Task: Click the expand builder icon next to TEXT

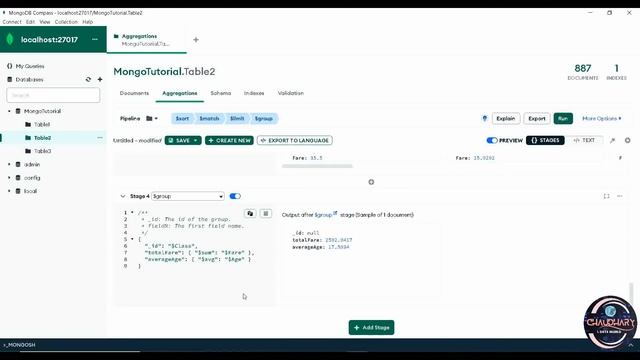Action: (x=612, y=140)
